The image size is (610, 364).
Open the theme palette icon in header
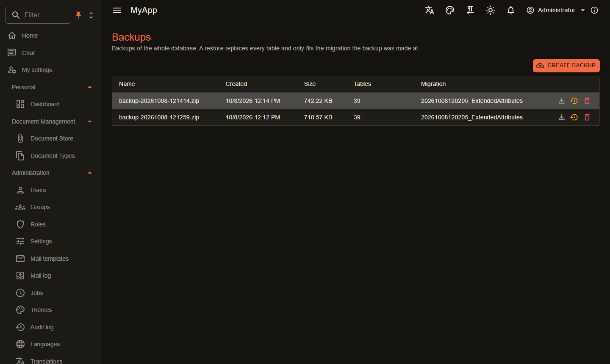point(450,10)
